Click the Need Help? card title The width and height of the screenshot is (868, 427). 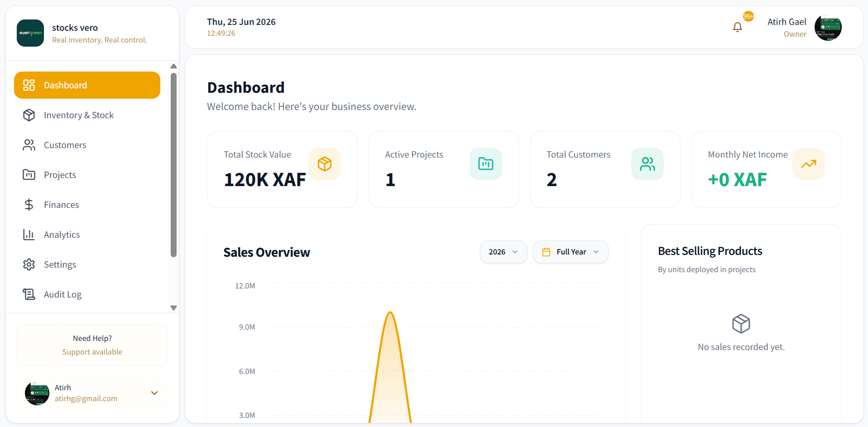click(92, 338)
